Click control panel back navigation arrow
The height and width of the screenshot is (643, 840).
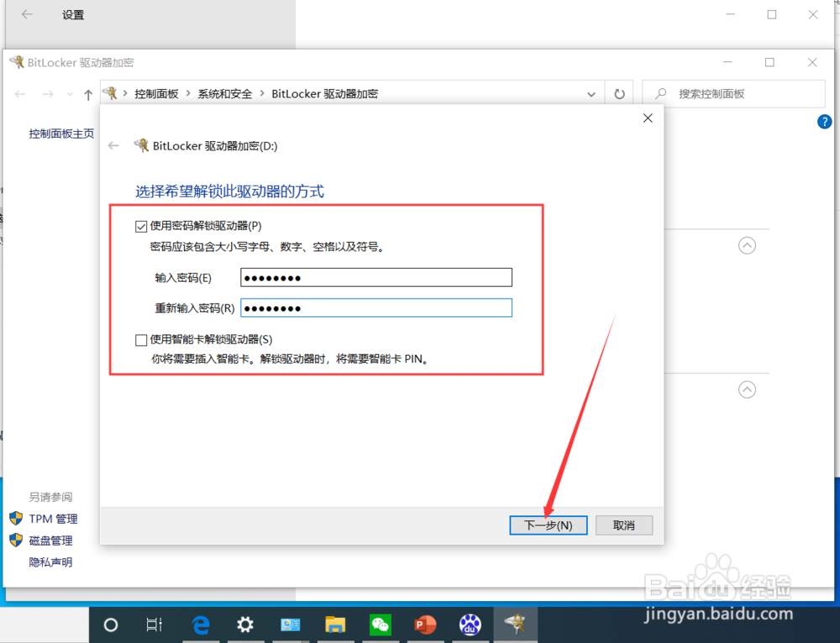20,94
